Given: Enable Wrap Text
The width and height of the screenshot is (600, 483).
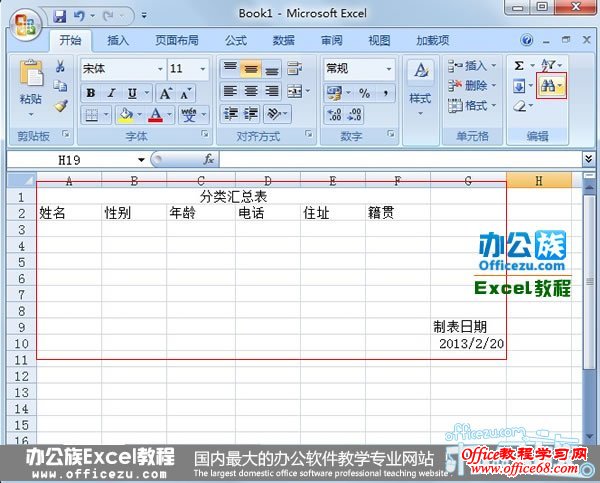Looking at the screenshot, I should click(295, 69).
